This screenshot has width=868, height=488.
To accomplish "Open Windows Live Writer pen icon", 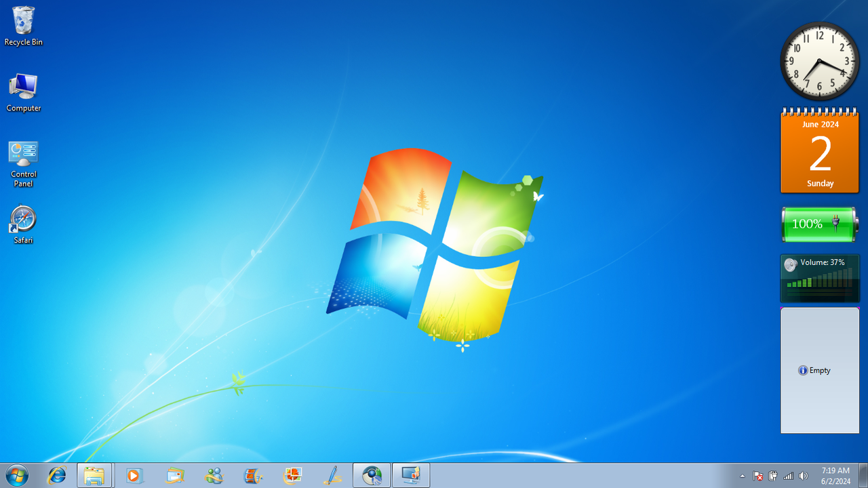I will click(332, 476).
